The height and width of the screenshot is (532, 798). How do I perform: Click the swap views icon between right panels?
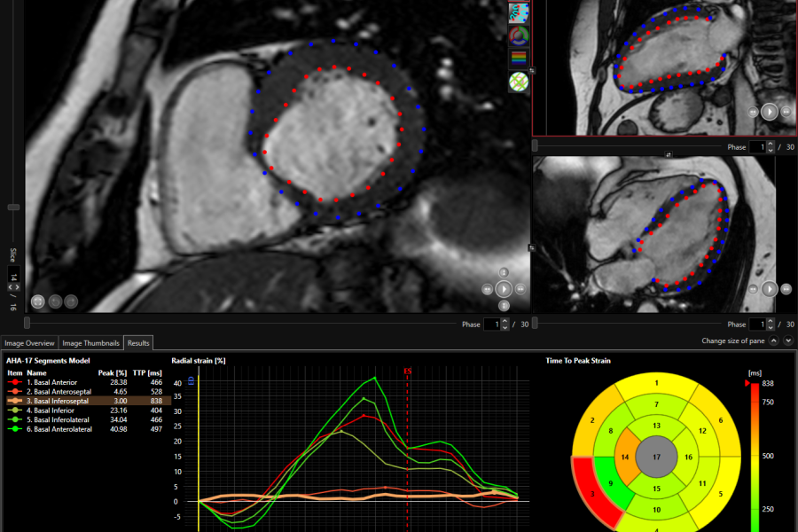[669, 153]
